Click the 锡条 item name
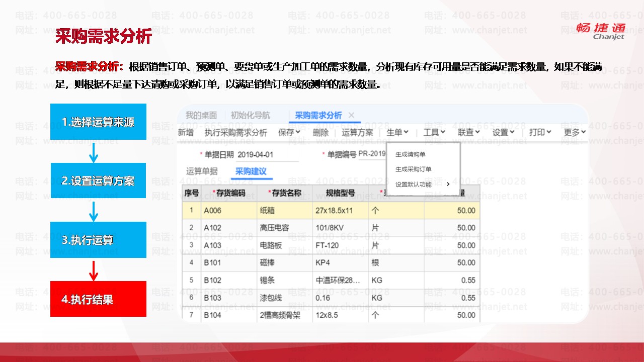Screen dimensions: 644x362 point(284,280)
